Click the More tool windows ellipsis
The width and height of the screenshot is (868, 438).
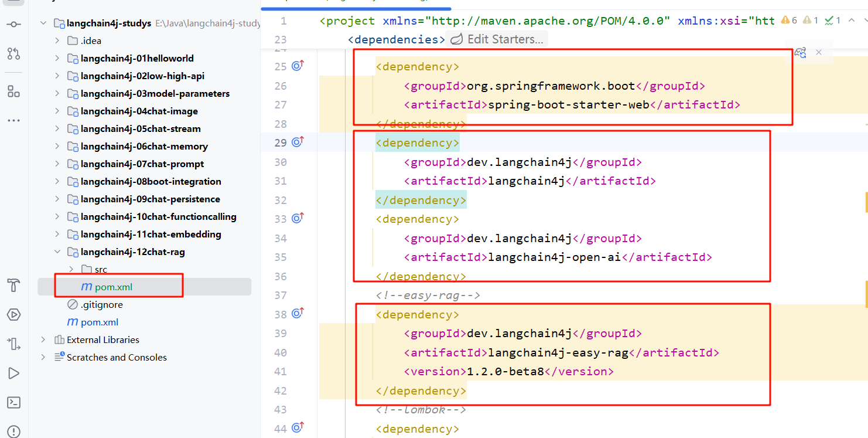click(13, 120)
